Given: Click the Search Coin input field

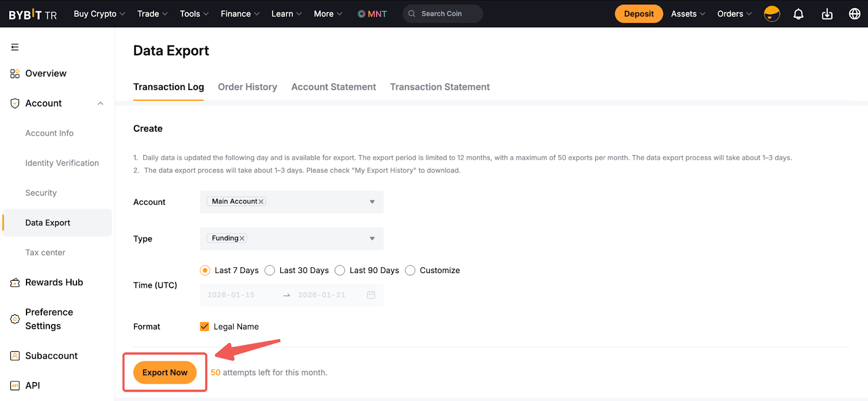Looking at the screenshot, I should tap(448, 14).
